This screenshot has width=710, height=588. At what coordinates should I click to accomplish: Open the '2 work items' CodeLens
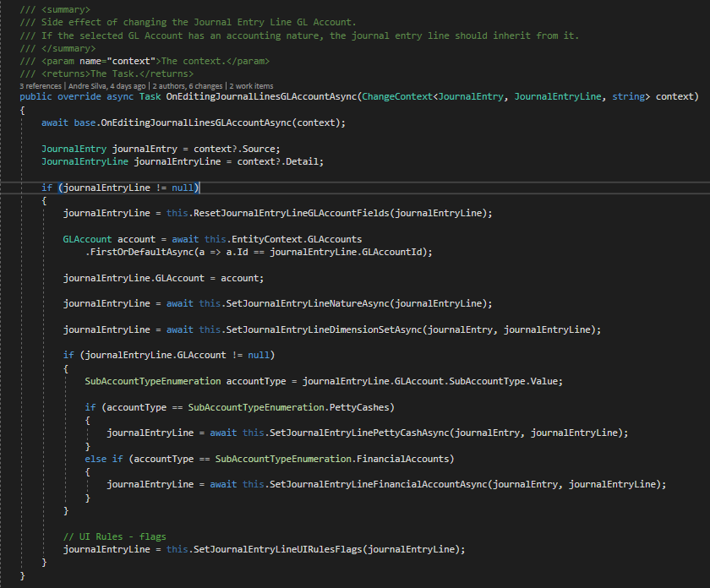(x=251, y=86)
